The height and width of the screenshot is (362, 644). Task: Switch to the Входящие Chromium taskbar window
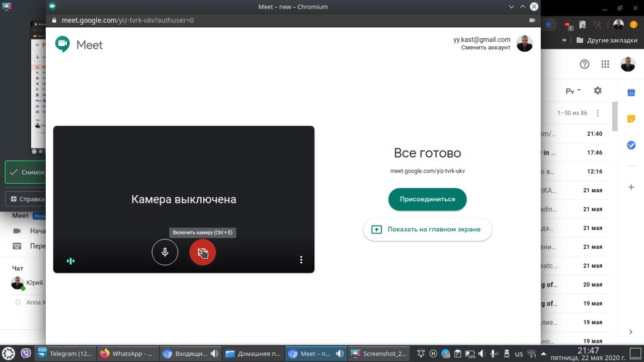tap(190, 353)
